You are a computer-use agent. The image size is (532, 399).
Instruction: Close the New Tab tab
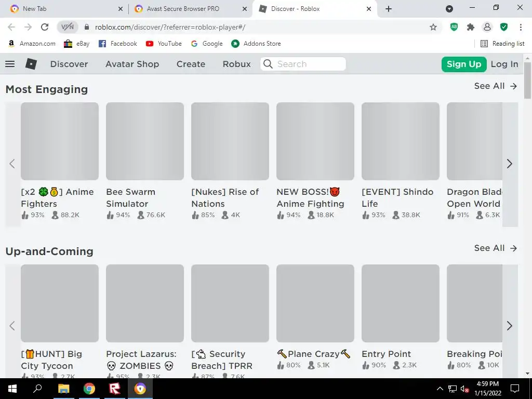121,9
